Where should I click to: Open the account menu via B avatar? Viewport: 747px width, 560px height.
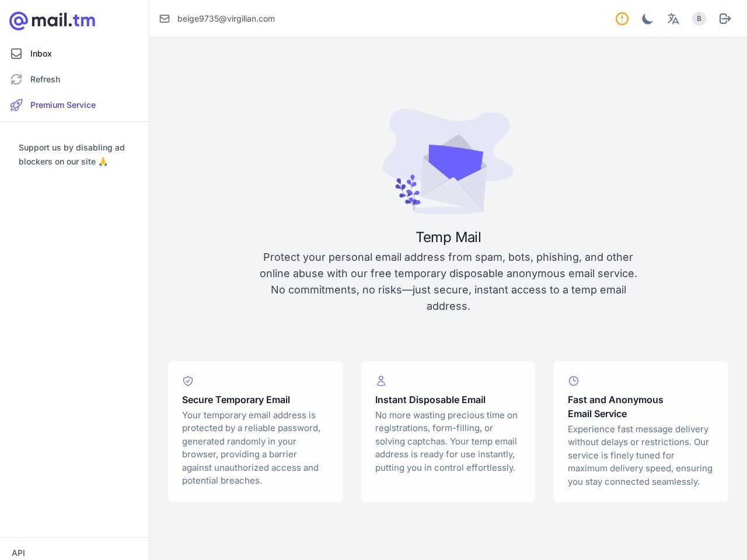tap(699, 19)
